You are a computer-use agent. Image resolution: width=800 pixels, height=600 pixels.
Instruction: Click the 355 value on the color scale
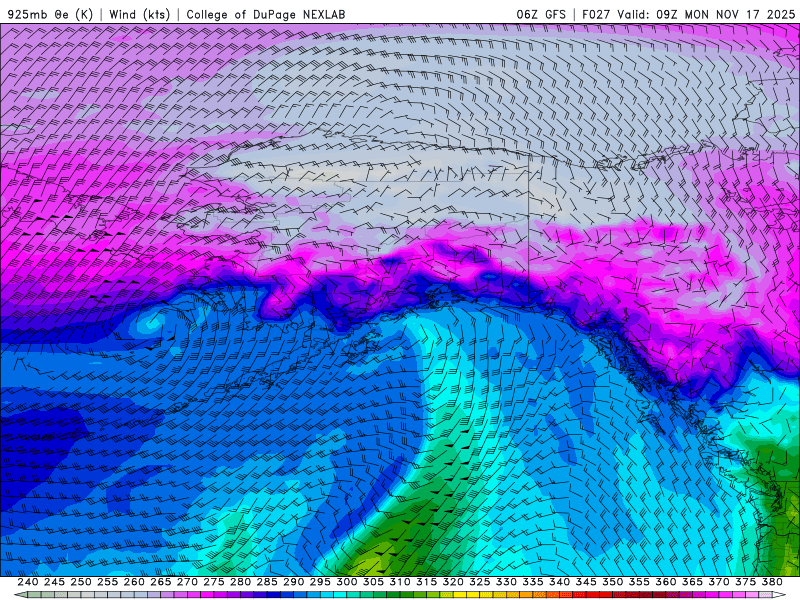click(x=639, y=582)
